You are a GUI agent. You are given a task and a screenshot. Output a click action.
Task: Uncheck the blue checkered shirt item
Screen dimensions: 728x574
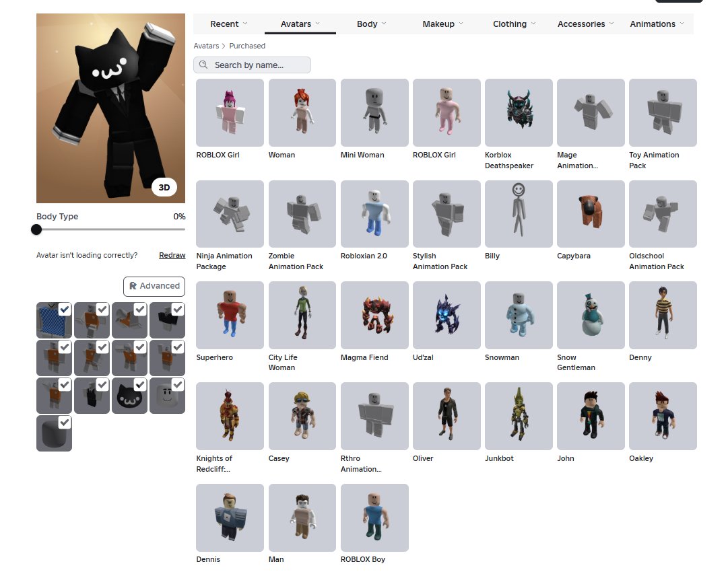[x=65, y=310]
